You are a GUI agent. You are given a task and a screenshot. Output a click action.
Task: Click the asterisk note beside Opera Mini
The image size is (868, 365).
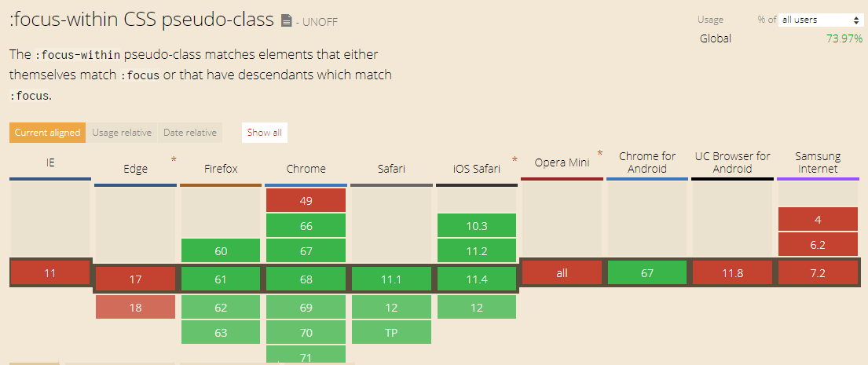tap(600, 153)
